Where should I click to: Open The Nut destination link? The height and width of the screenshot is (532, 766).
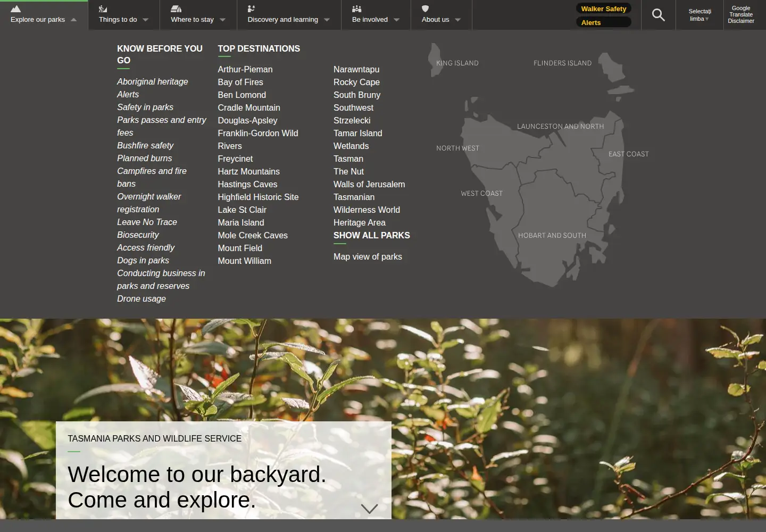pyautogui.click(x=349, y=171)
